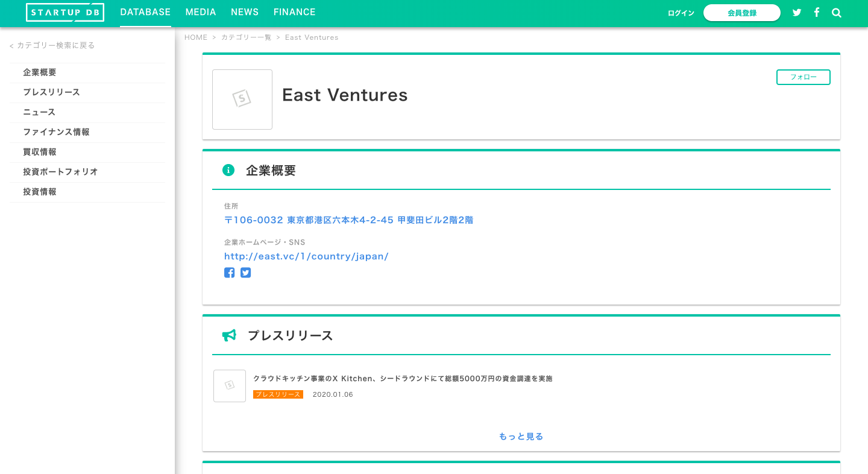This screenshot has height=474, width=868.
Task: Select 投資ポートフォリオ in the sidebar
Action: click(x=60, y=172)
